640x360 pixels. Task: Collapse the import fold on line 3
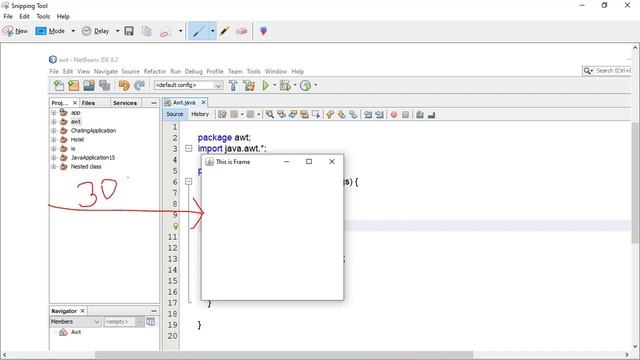pos(189,149)
